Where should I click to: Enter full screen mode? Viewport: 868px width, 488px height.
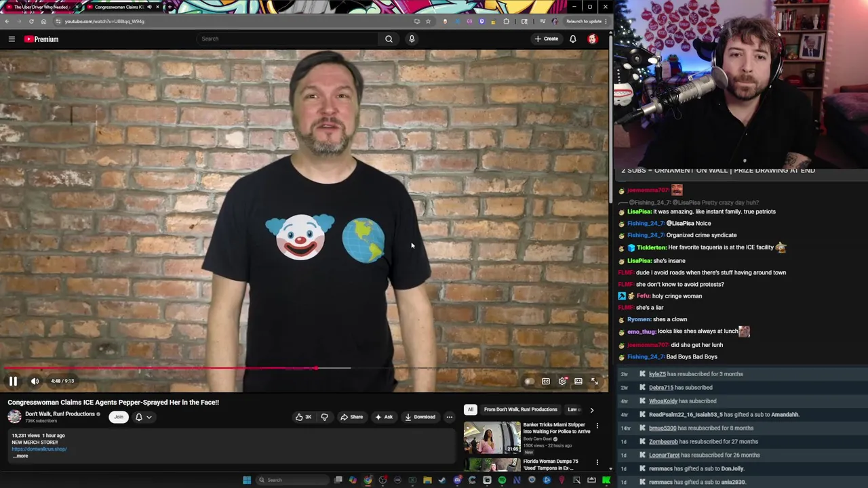click(595, 382)
